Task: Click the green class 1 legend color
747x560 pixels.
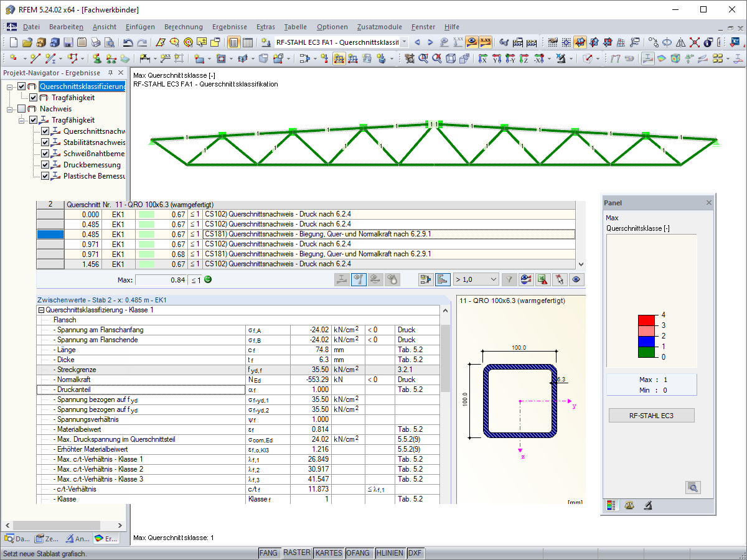Action: point(647,352)
